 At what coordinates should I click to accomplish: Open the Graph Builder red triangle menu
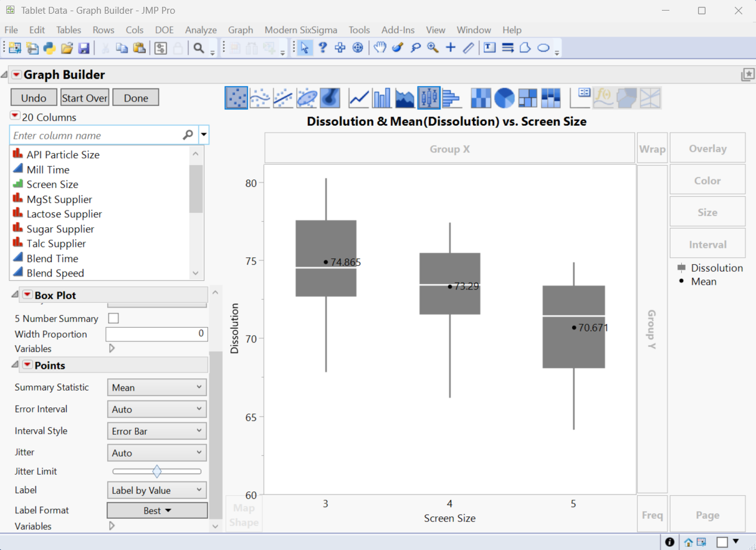[16, 75]
